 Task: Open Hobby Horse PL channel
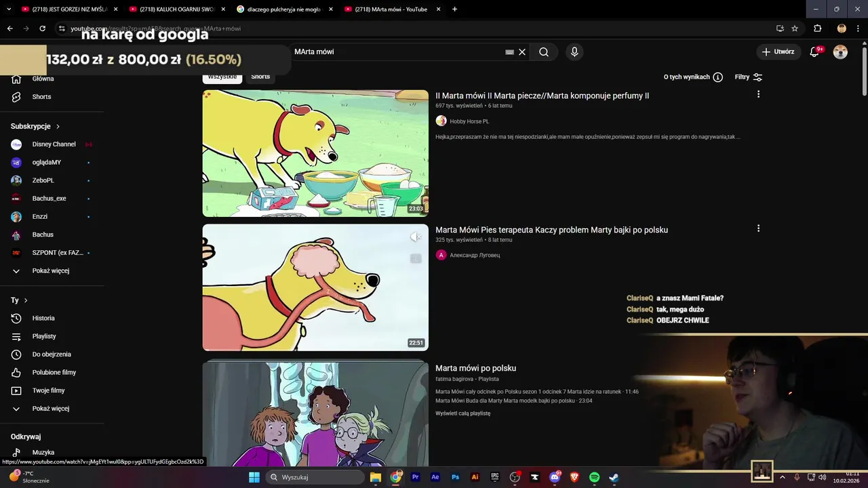(469, 121)
